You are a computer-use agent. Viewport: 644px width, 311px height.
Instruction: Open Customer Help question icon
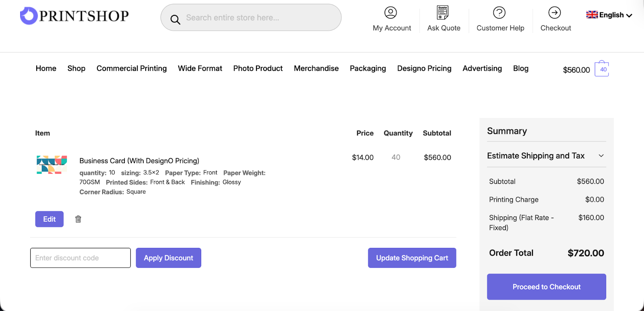click(499, 13)
